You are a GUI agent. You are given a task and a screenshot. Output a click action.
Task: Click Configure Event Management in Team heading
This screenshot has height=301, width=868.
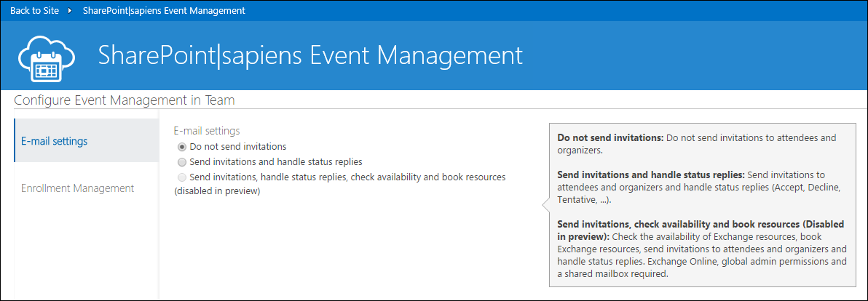[x=124, y=100]
